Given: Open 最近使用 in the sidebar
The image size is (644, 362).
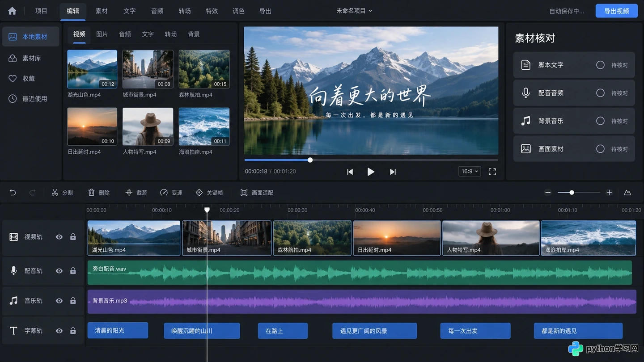Looking at the screenshot, I should [x=30, y=99].
